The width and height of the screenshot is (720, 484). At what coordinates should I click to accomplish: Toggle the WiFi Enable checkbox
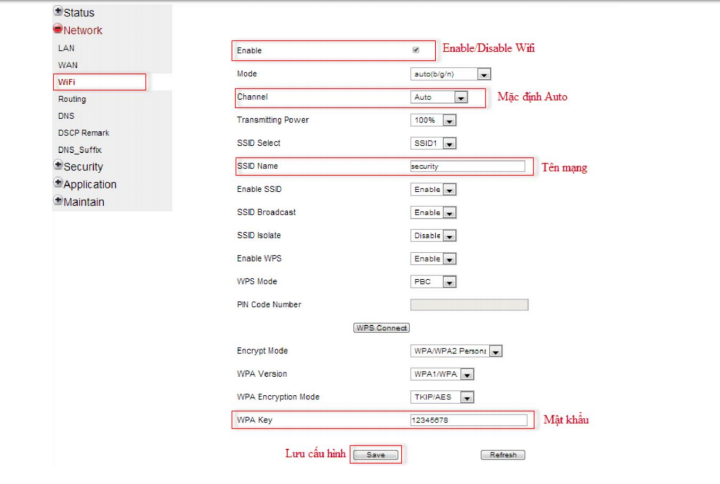click(x=415, y=50)
